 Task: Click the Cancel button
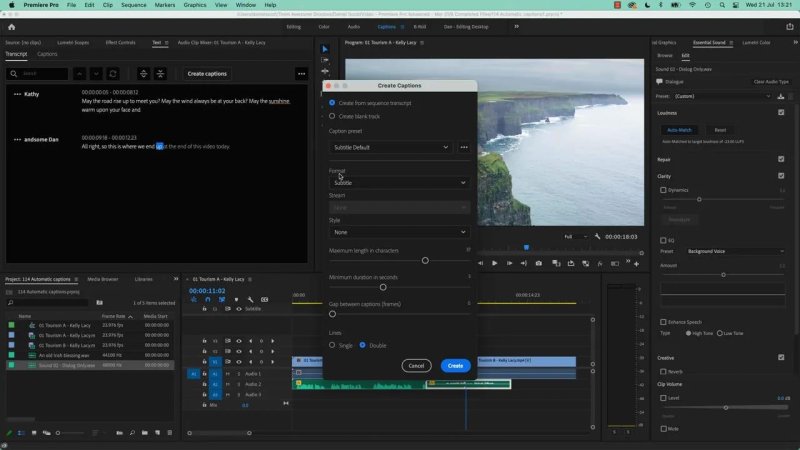tap(416, 366)
